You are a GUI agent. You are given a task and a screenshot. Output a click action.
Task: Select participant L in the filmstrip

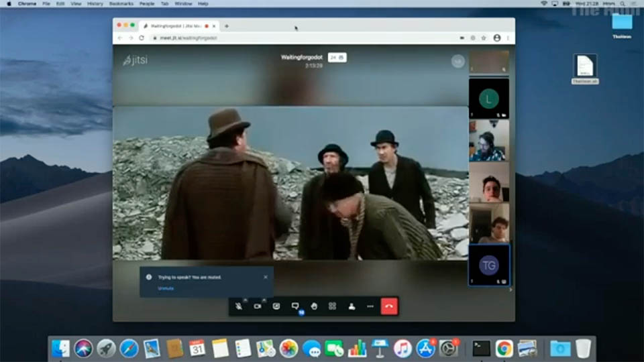coord(489,99)
